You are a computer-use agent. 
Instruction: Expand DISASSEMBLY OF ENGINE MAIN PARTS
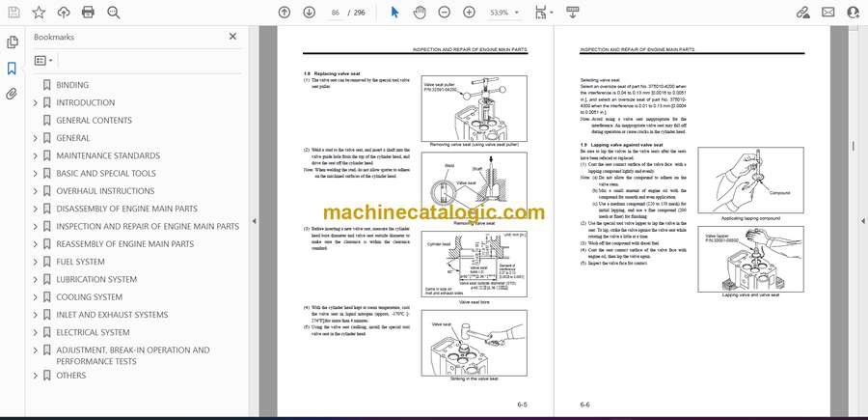(x=36, y=209)
